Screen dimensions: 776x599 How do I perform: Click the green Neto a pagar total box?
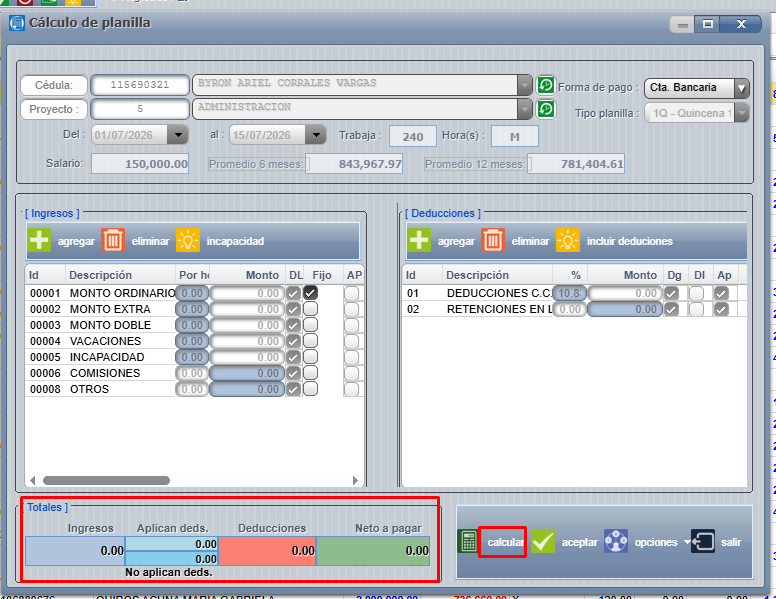(x=373, y=551)
